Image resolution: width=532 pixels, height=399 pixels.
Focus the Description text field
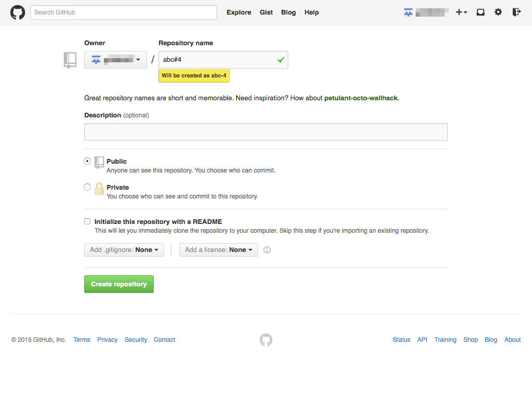coord(265,132)
